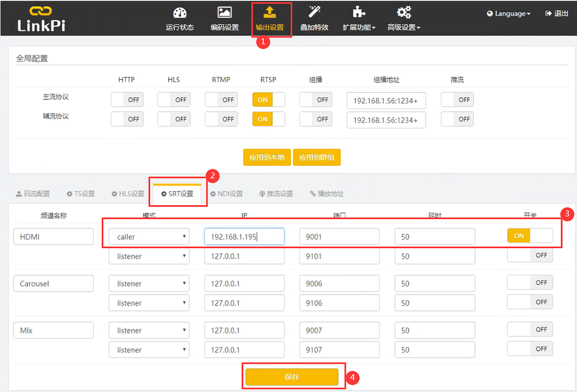Viewport: 577px width, 392px height.
Task: Open the Carousel first listener mode dropdown
Action: tap(149, 284)
